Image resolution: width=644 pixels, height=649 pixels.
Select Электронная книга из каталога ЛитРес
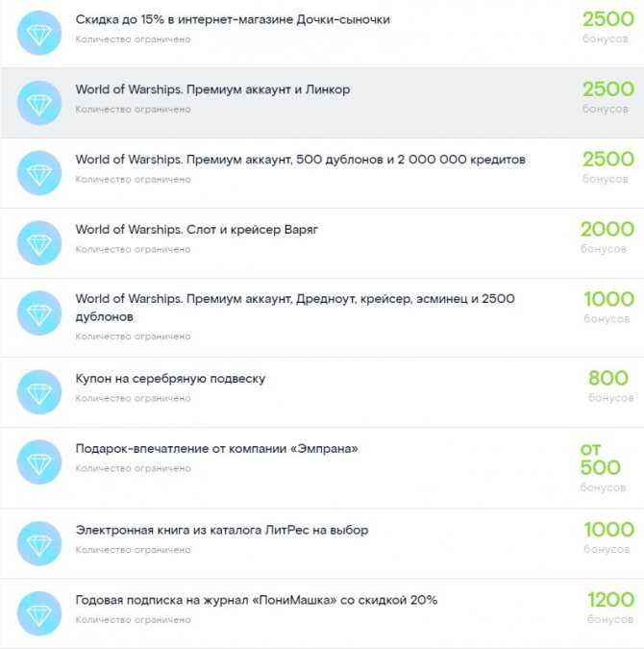[222, 530]
